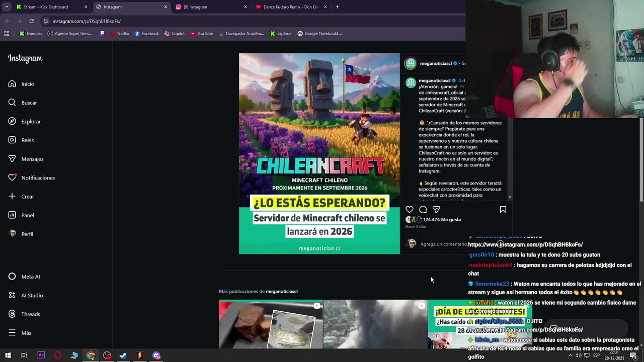Open the food thumbnail in more posts
The width and height of the screenshot is (644, 362).
pyautogui.click(x=271, y=324)
